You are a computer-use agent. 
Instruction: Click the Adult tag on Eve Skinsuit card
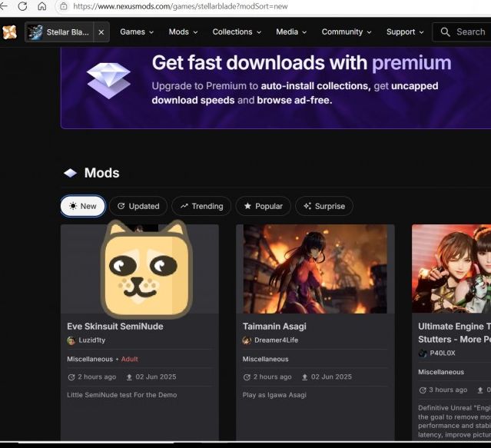click(129, 359)
